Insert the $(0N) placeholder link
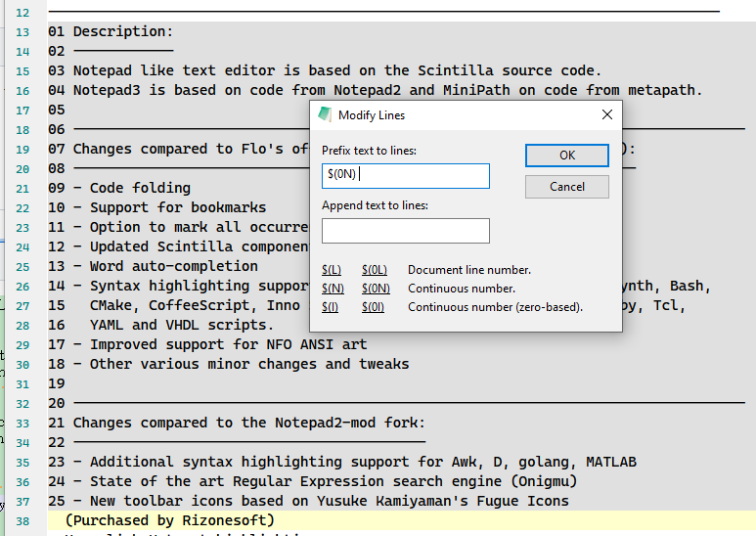This screenshot has height=536, width=756. tap(376, 289)
